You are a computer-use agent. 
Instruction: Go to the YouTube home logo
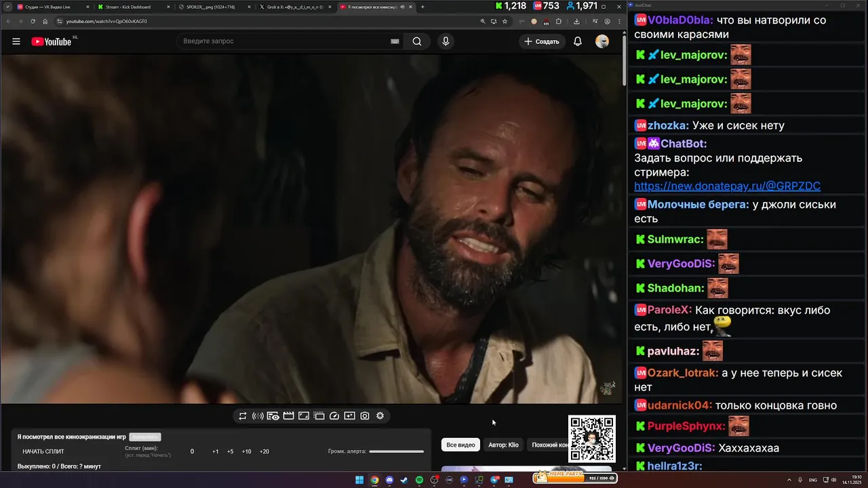point(51,41)
